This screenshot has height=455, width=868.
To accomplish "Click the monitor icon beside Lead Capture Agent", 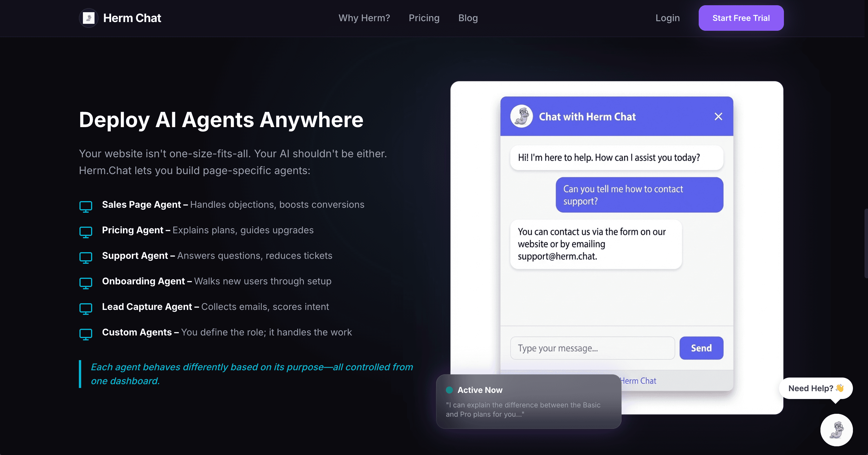I will [x=86, y=308].
